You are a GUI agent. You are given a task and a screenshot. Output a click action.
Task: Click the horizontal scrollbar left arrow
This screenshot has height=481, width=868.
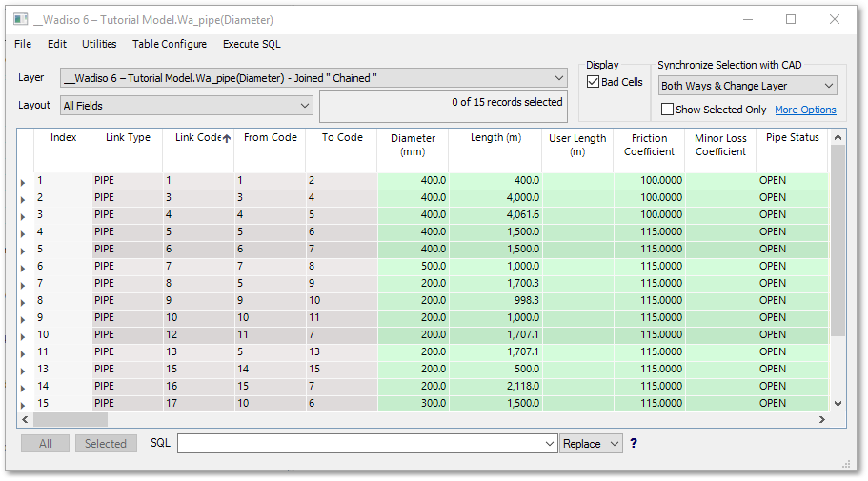pos(25,419)
